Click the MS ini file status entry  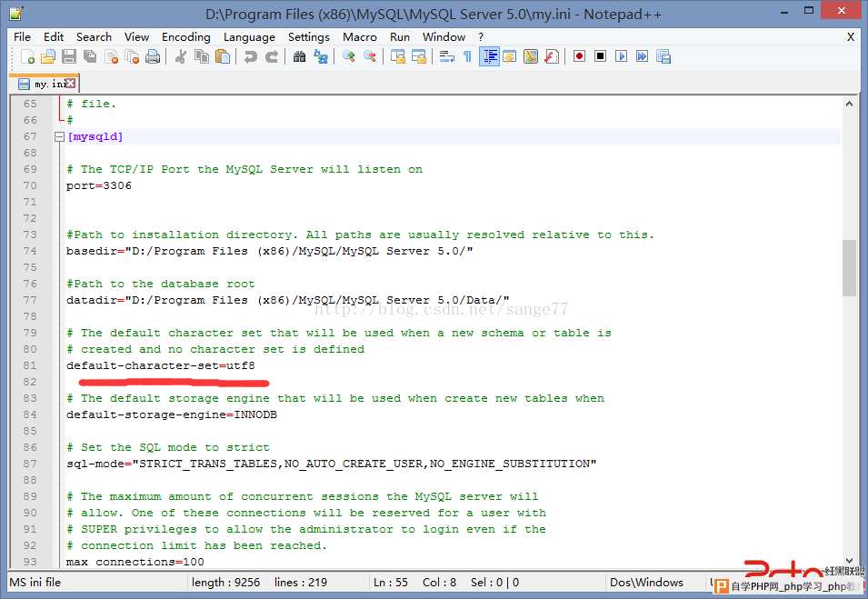coord(35,583)
